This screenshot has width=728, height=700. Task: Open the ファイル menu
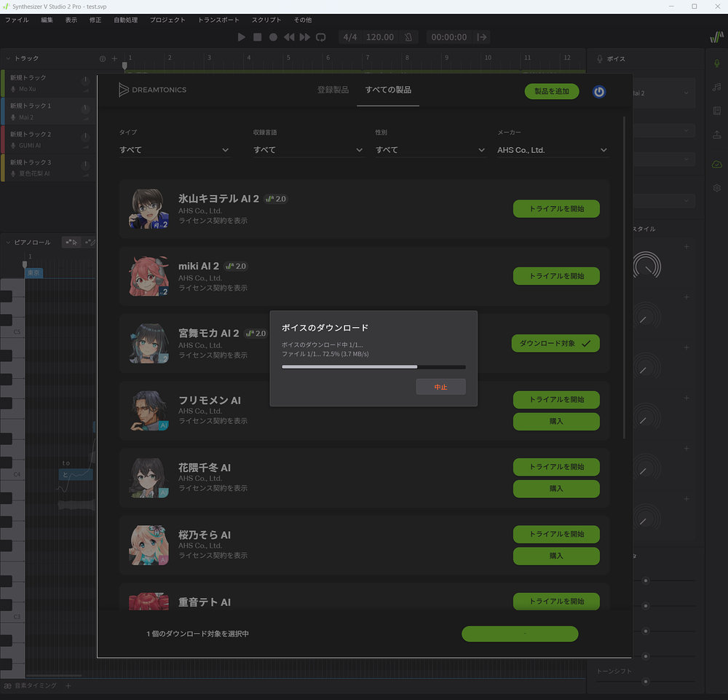pos(17,20)
